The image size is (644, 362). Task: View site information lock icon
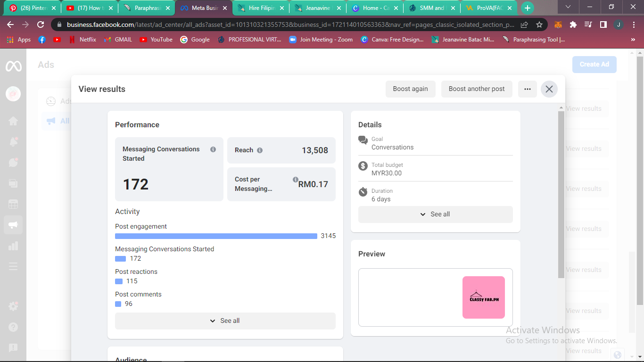pyautogui.click(x=59, y=25)
